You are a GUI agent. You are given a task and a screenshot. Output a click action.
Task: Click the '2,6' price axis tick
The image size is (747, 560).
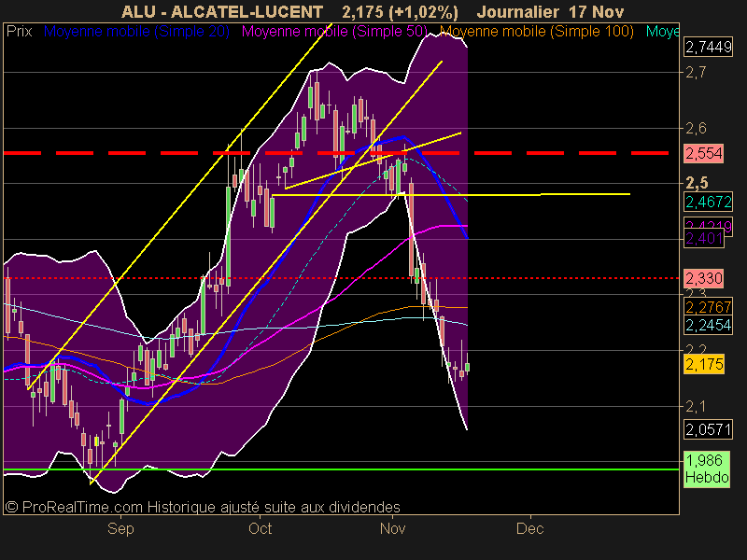coord(696,128)
